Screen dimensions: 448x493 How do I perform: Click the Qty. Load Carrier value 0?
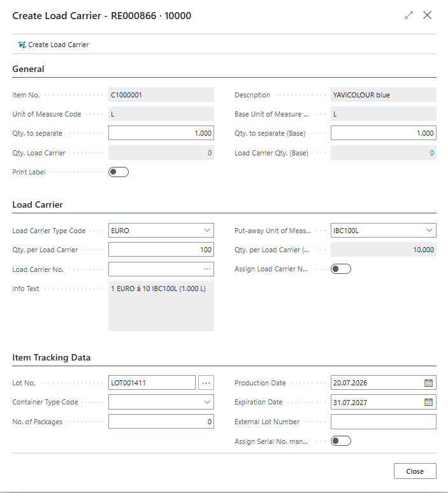210,153
